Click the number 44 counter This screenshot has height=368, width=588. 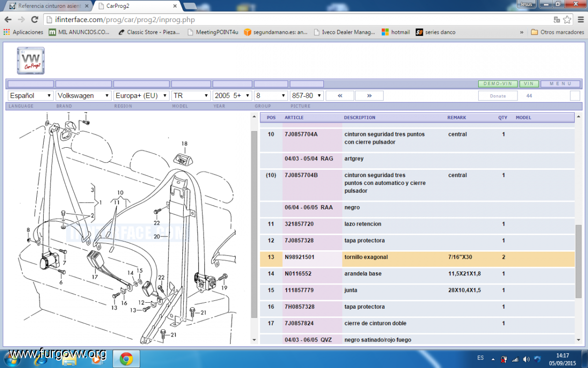click(529, 96)
